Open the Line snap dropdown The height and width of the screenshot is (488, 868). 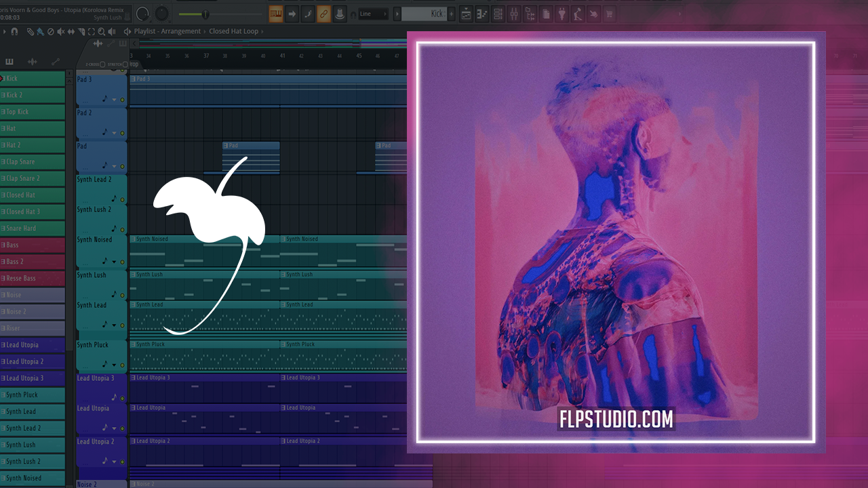point(372,14)
